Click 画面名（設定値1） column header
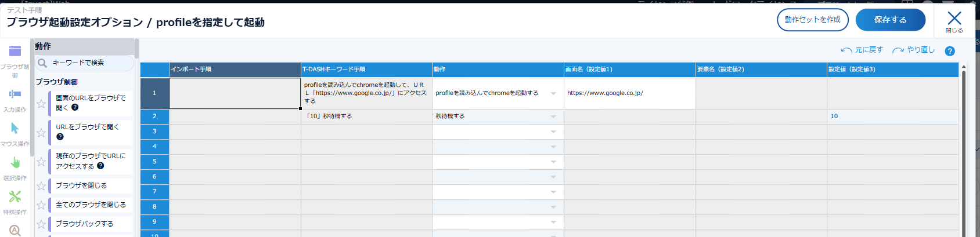The height and width of the screenshot is (237, 980). tap(630, 70)
